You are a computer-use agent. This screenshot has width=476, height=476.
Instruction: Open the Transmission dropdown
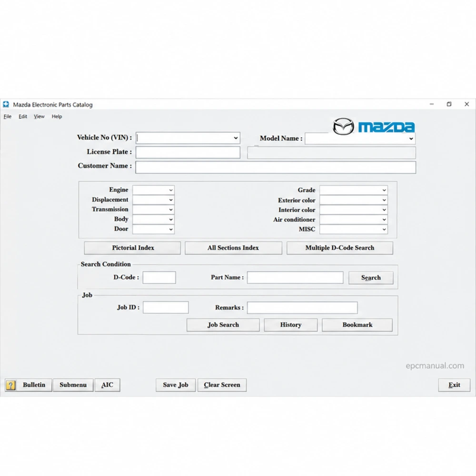(153, 209)
